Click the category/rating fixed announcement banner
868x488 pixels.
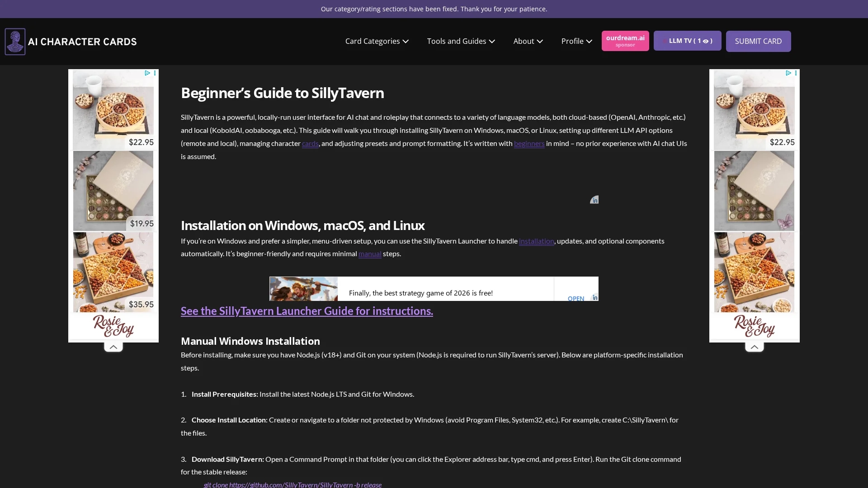coord(434,9)
